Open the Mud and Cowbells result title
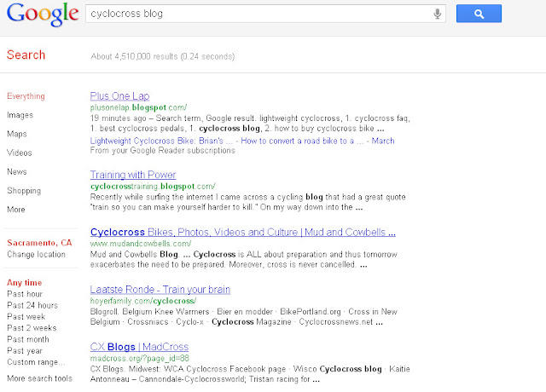The image size is (546, 392). pyautogui.click(x=243, y=232)
